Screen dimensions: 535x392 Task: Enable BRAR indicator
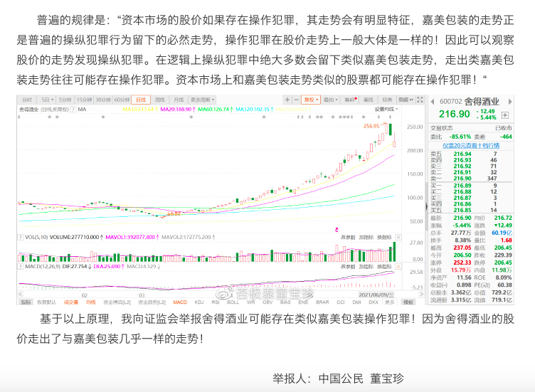[x=322, y=302]
